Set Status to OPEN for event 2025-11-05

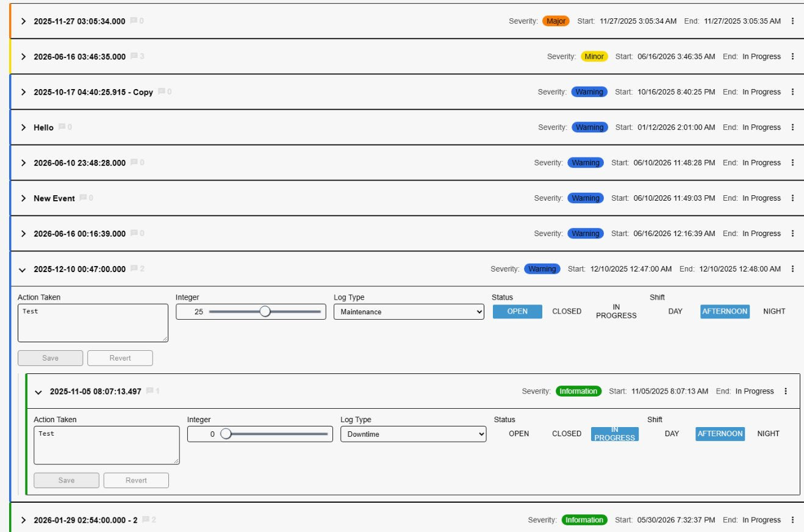(x=519, y=434)
